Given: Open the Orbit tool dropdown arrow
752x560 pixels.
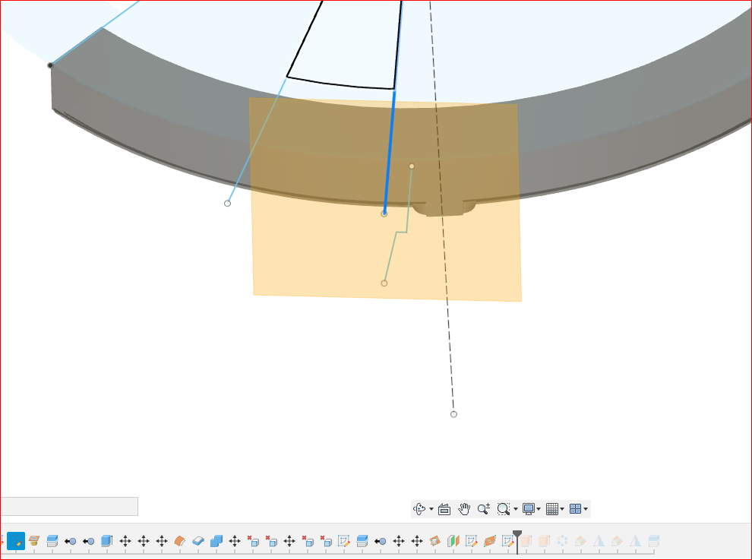Looking at the screenshot, I should tap(431, 508).
